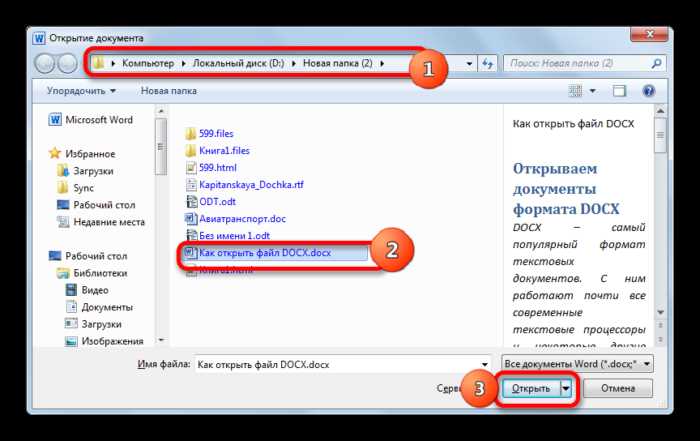Select Microsoft Word in navigation pane
The height and width of the screenshot is (441, 700).
pyautogui.click(x=91, y=120)
